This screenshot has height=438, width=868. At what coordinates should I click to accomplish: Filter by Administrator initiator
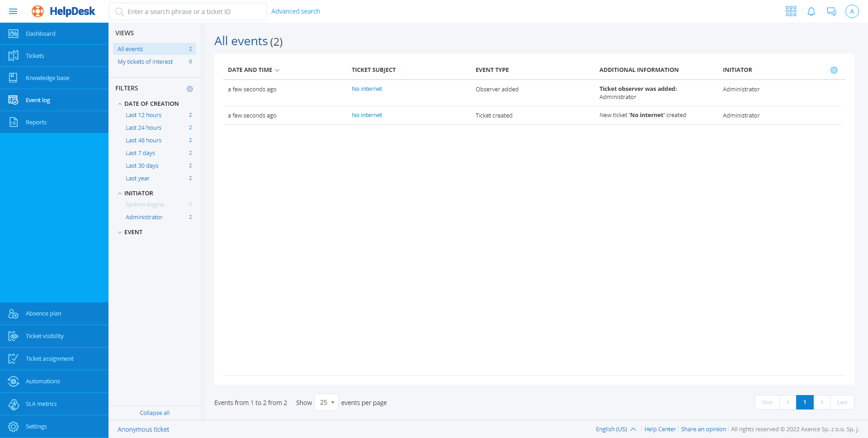coord(144,217)
